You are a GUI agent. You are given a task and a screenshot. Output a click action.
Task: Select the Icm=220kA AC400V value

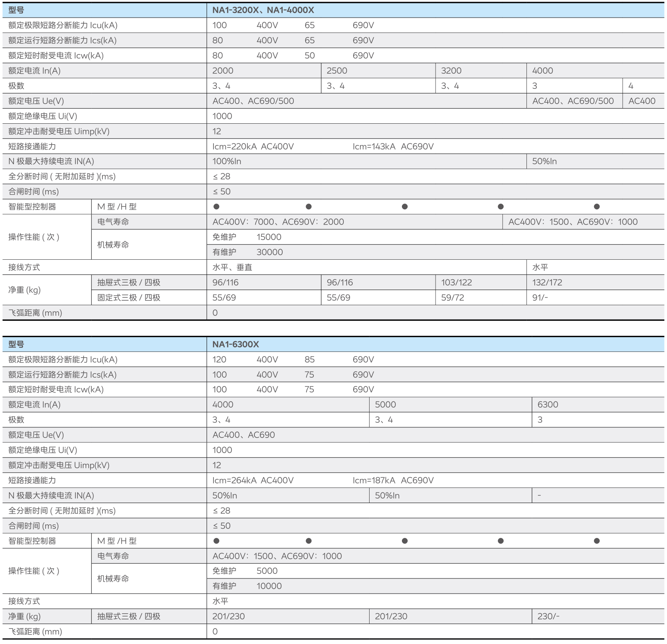(253, 147)
